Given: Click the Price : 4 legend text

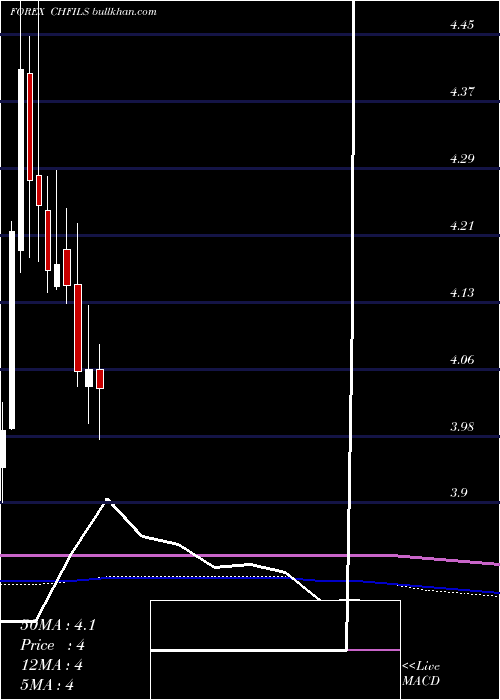Looking at the screenshot, I should tap(53, 645).
